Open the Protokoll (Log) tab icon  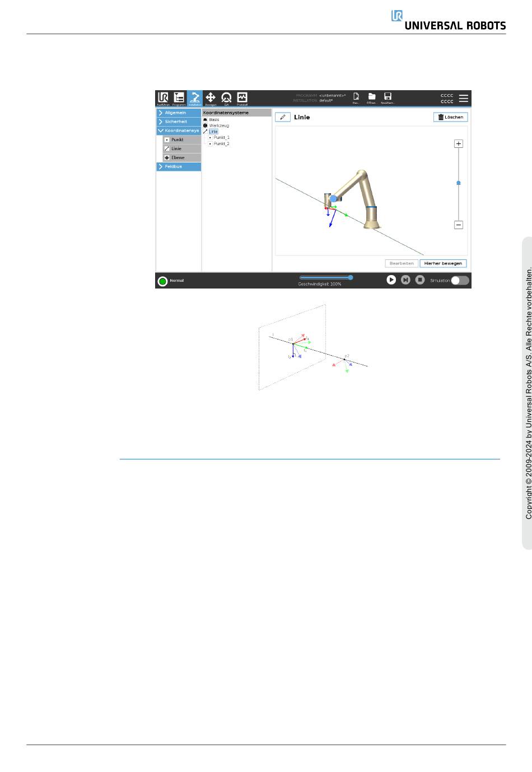[242, 98]
